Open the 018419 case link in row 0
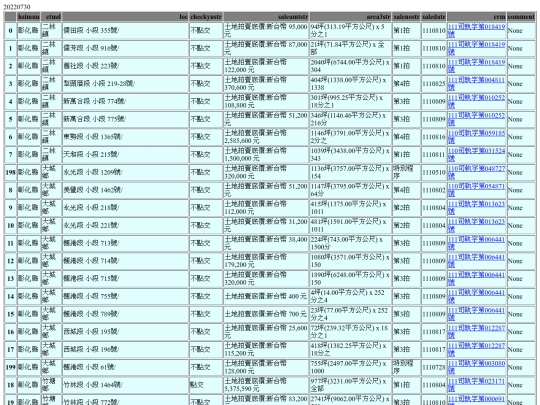Screen dimensions: 540x405 [476, 30]
